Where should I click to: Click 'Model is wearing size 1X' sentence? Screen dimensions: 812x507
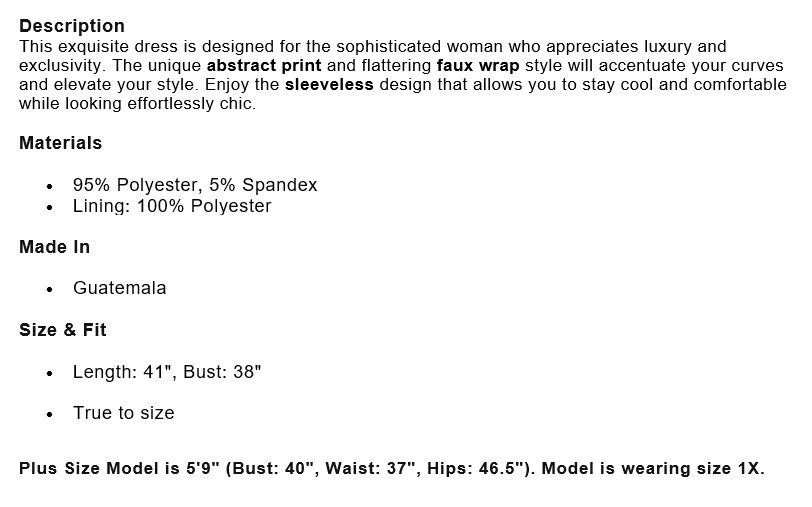[653, 468]
